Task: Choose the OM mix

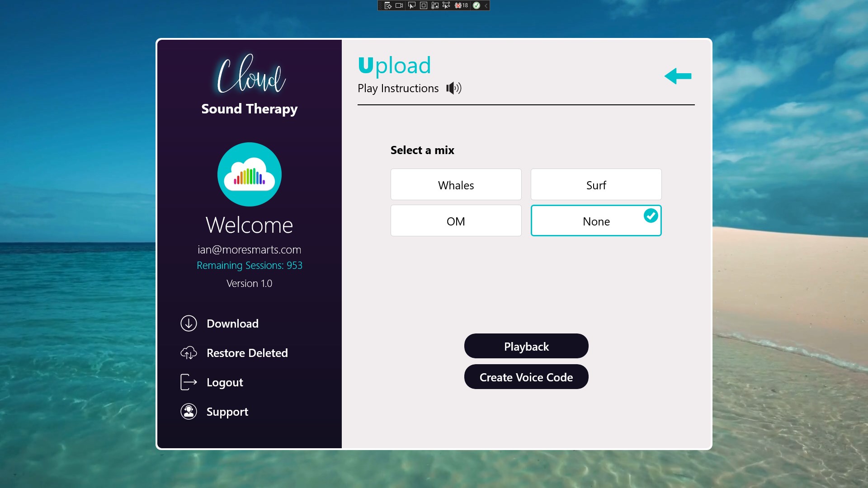Action: pos(456,221)
